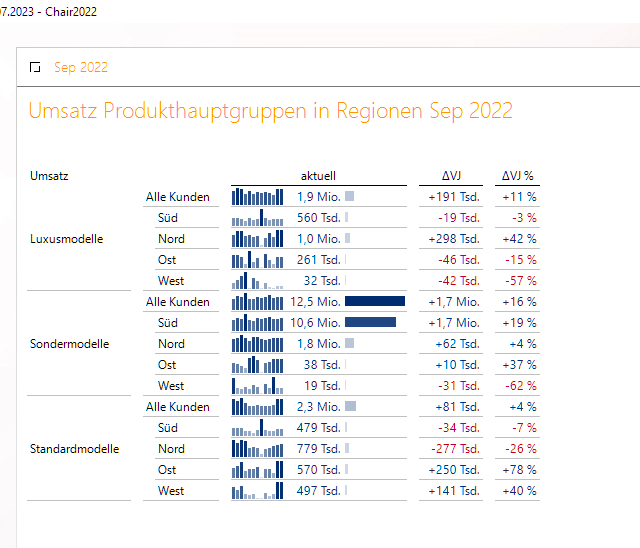The height and width of the screenshot is (548, 640).
Task: Click the sparkline for Standardmodelle Ost
Action: coord(258,470)
